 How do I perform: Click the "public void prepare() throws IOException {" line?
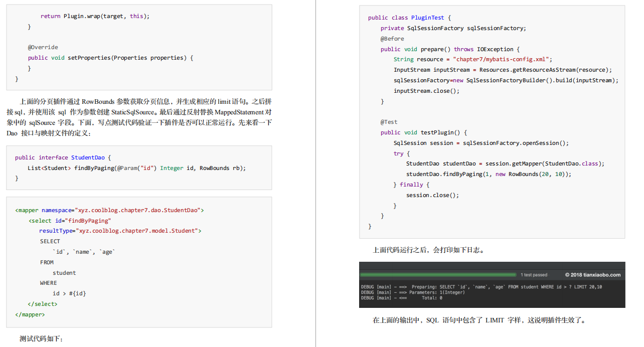click(450, 49)
